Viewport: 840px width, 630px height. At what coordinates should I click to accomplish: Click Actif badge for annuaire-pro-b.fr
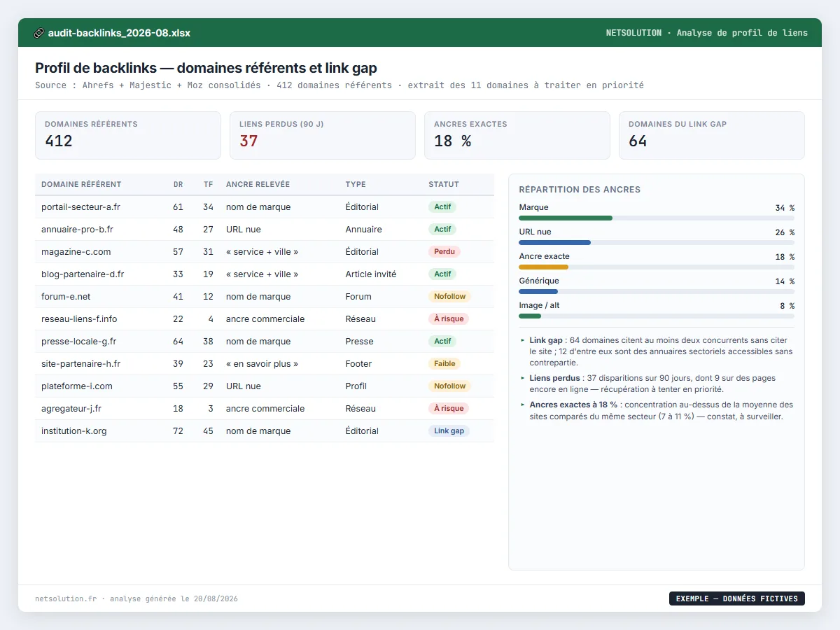pos(442,230)
